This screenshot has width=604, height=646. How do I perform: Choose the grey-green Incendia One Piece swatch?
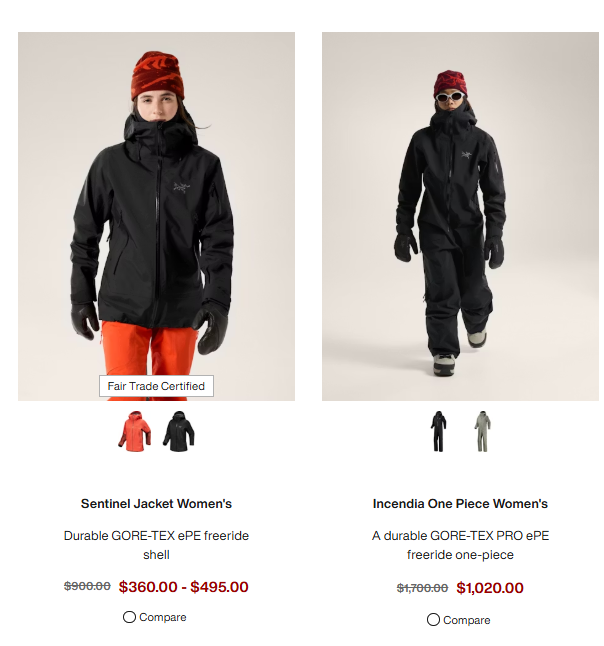[482, 431]
